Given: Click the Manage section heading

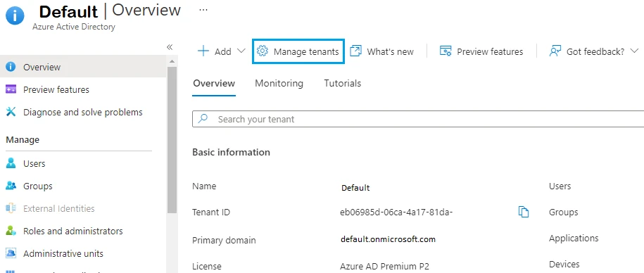Looking at the screenshot, I should pyautogui.click(x=23, y=140).
